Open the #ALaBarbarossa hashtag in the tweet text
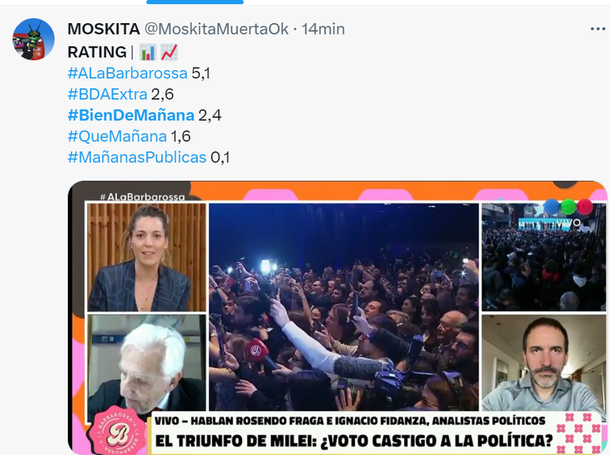Image resolution: width=610 pixels, height=455 pixels. (x=128, y=73)
